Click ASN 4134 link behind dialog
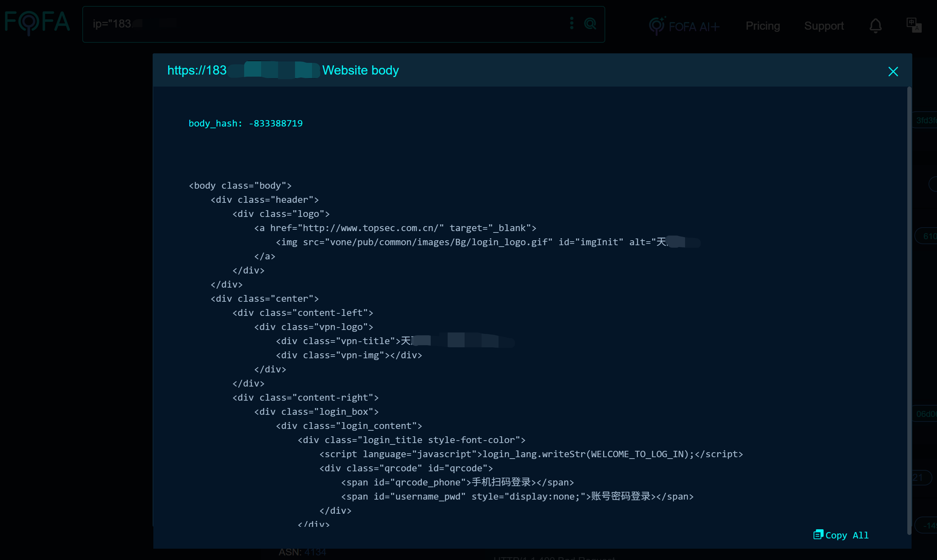This screenshot has height=560, width=937. coord(315,552)
